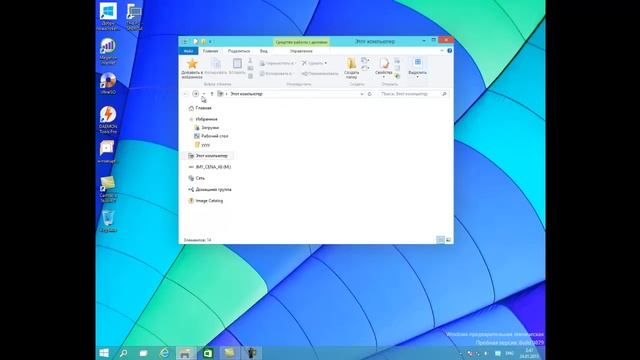Image resolution: width=640 pixels, height=360 pixels.
Task: Open the Recycle Bin desktop icon
Action: [108, 221]
